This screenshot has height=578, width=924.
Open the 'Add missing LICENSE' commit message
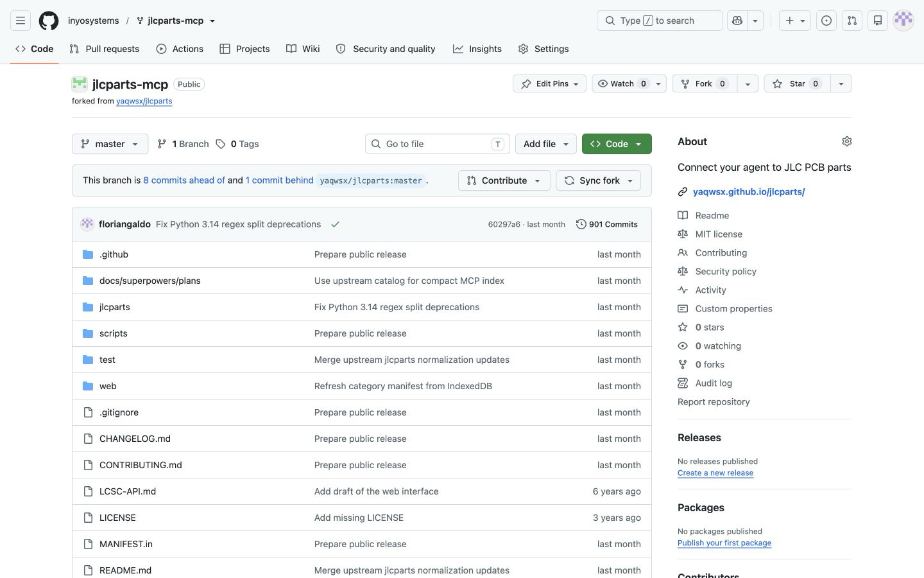pyautogui.click(x=359, y=518)
